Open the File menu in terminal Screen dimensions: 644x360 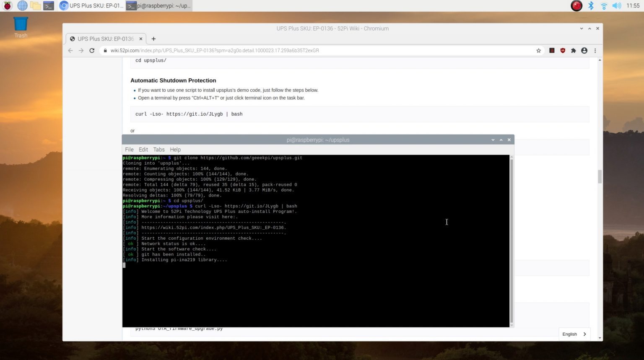(129, 149)
